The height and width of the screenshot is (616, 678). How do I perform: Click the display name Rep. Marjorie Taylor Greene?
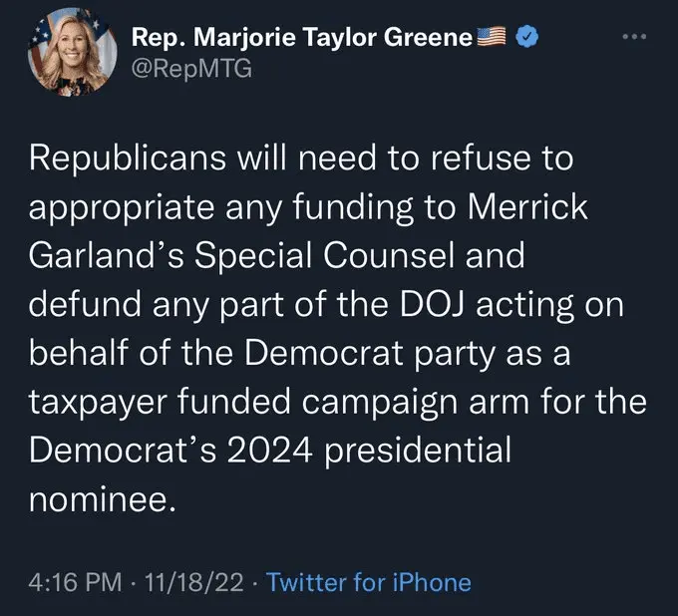pos(301,39)
